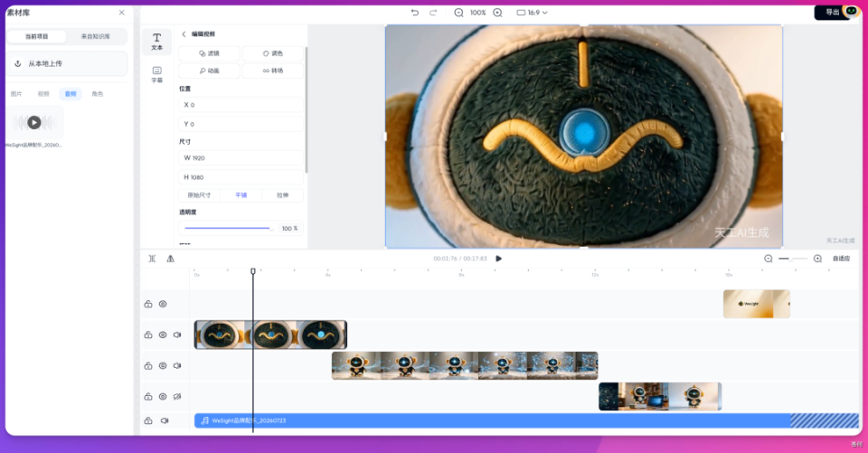Click the X position field
The image size is (868, 453).
click(241, 105)
